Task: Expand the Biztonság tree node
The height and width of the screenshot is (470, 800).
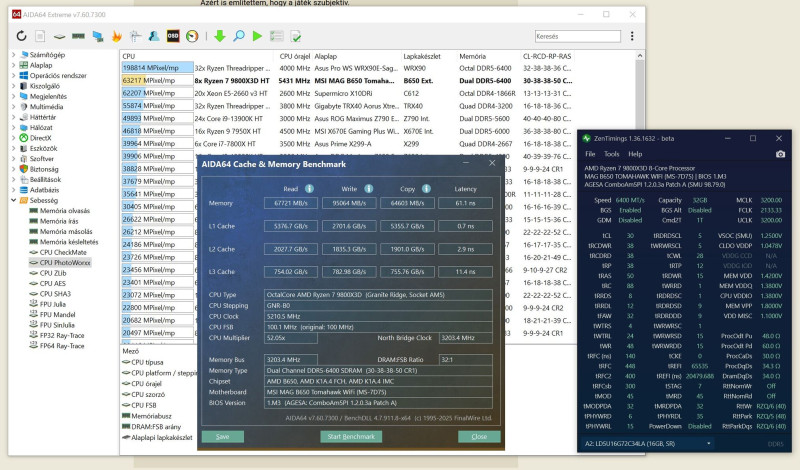Action: (x=14, y=169)
